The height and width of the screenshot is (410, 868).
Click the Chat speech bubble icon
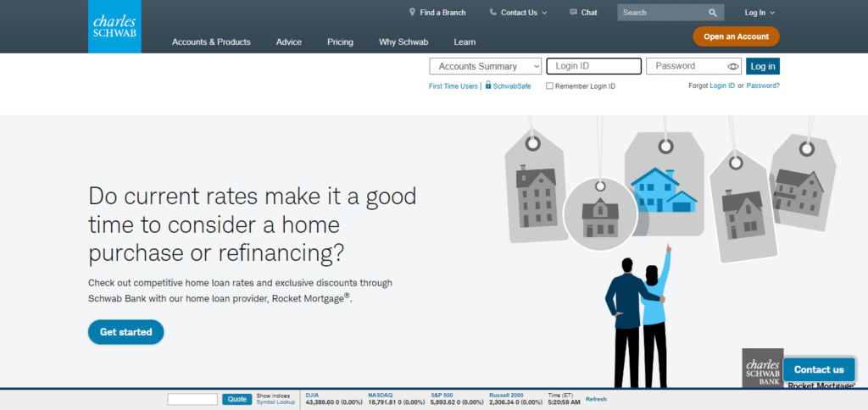point(574,12)
